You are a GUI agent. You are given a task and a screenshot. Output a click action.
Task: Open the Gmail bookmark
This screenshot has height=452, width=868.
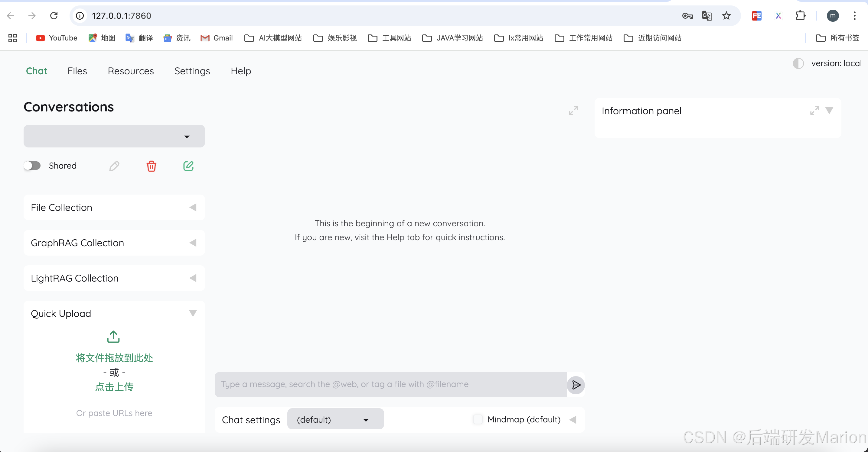(217, 38)
